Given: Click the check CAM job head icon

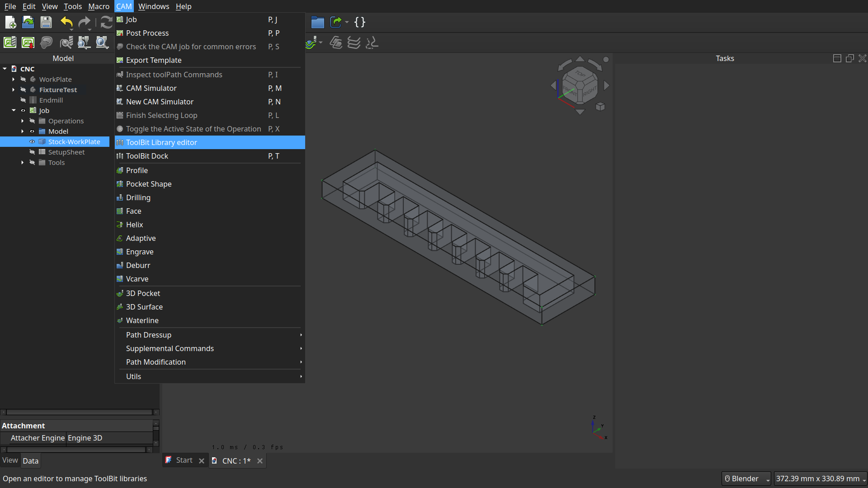Looking at the screenshot, I should tap(46, 42).
